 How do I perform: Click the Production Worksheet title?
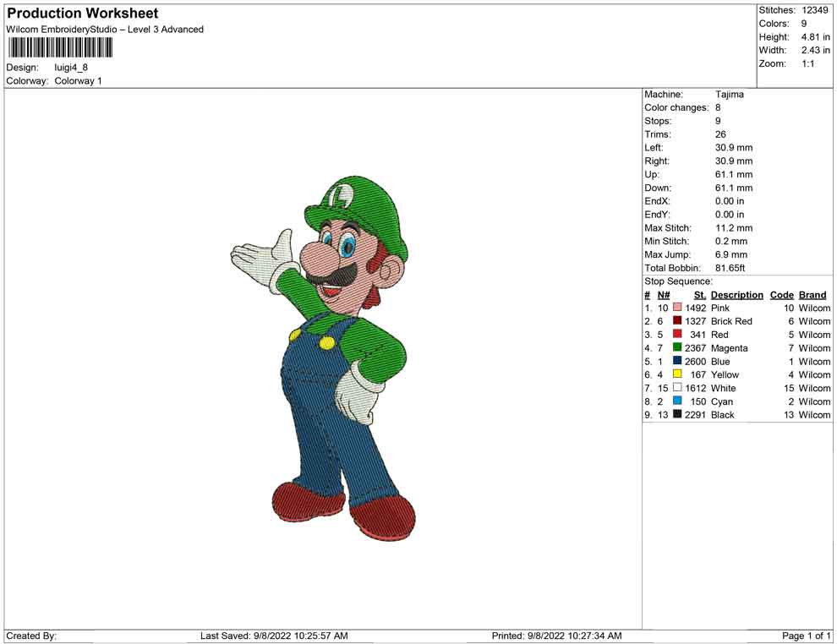point(82,14)
